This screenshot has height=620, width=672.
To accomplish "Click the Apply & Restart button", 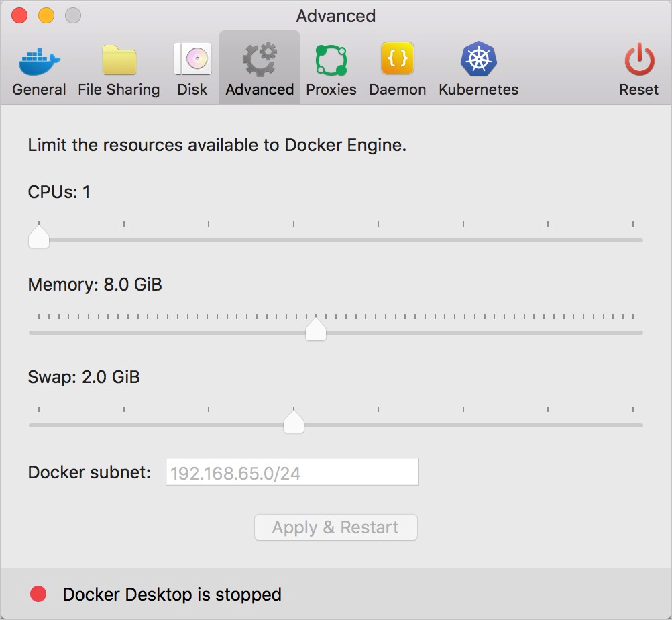I will 335,527.
